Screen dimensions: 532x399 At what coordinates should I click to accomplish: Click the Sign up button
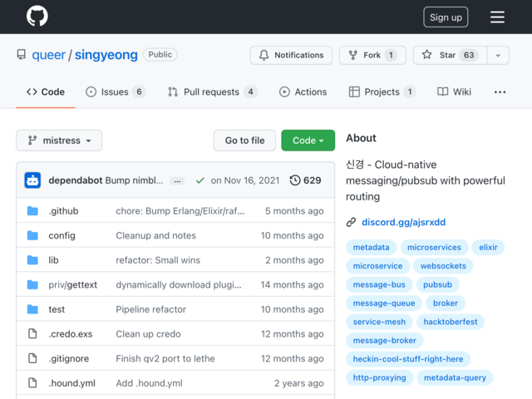(446, 17)
